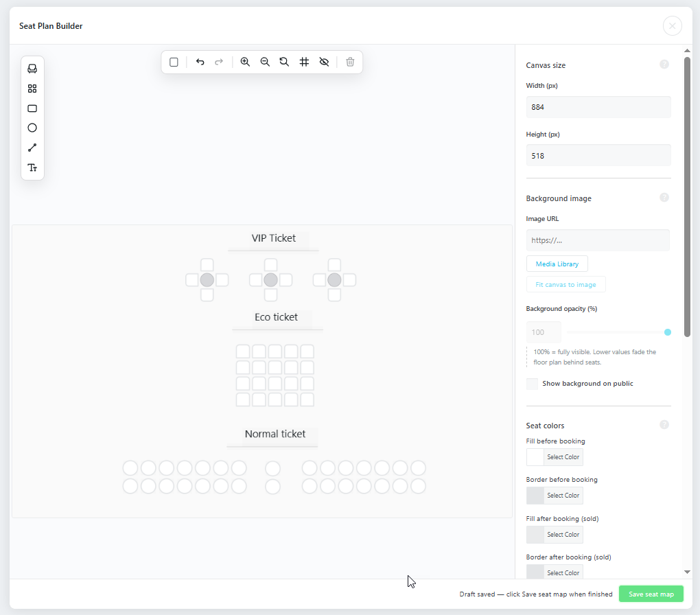Open Canvas size help icon
This screenshot has width=700, height=615.
[x=664, y=65]
